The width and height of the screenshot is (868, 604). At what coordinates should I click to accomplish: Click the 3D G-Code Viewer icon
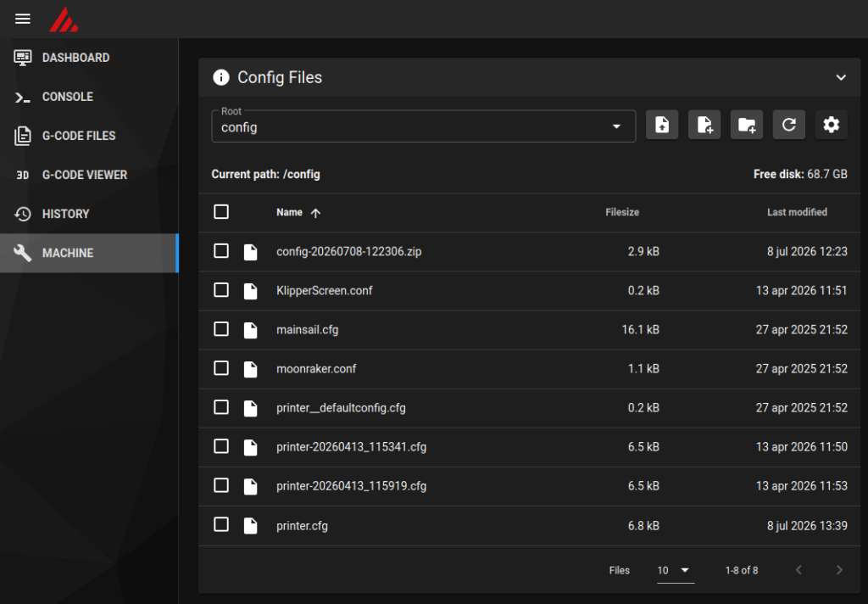point(23,175)
